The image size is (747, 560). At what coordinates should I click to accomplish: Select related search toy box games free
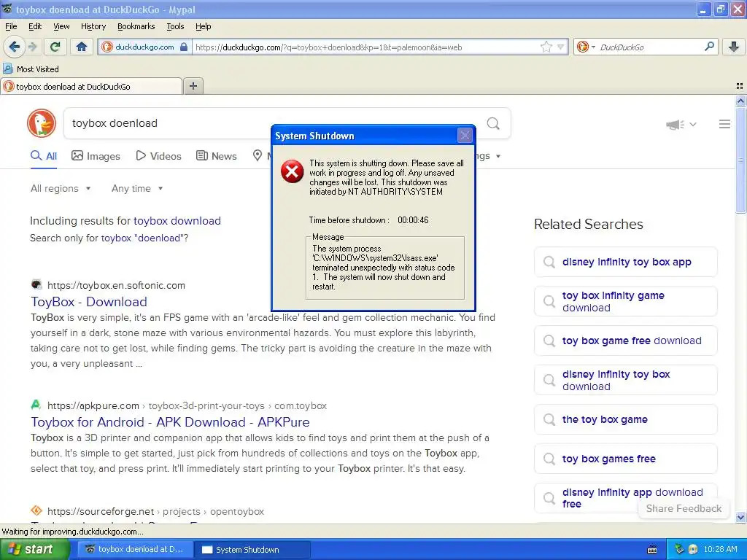pos(625,459)
